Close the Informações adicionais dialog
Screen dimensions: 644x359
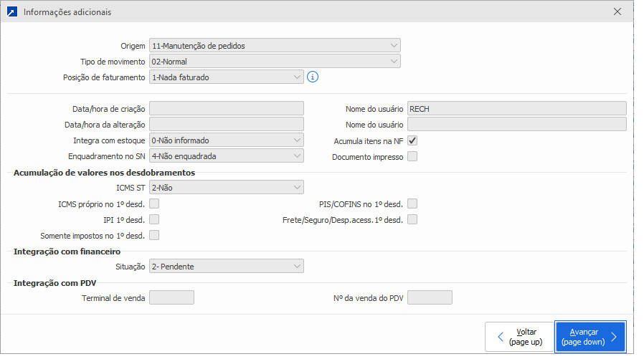click(618, 12)
